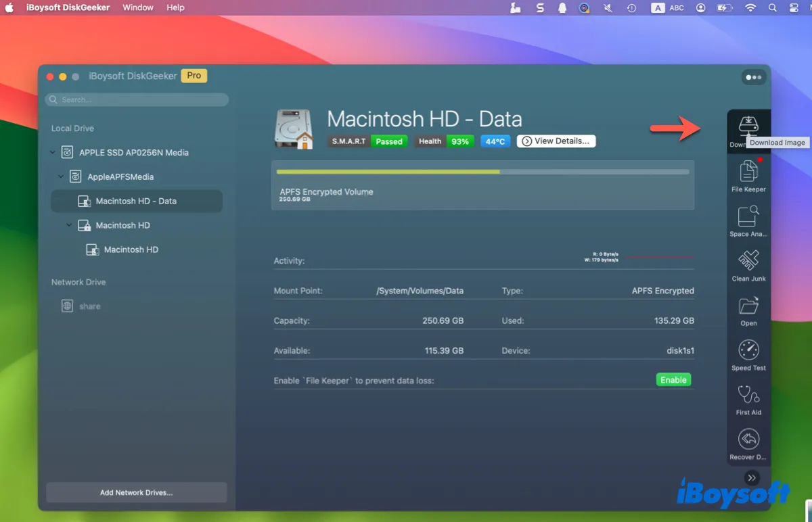The width and height of the screenshot is (812, 522).
Task: Click the muted volume menu bar icon
Action: [608, 8]
